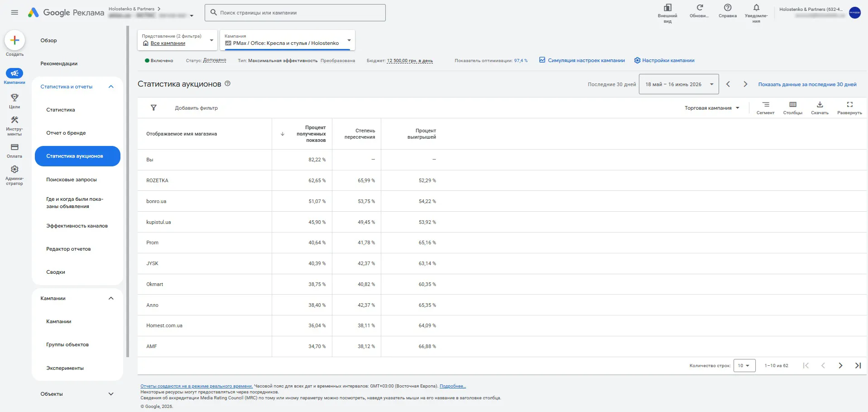Collapse the Кампании sidebar section

(111, 298)
